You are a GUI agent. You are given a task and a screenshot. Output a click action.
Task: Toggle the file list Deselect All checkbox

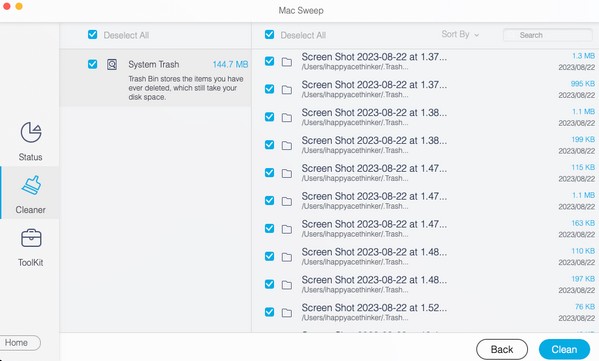pos(269,35)
